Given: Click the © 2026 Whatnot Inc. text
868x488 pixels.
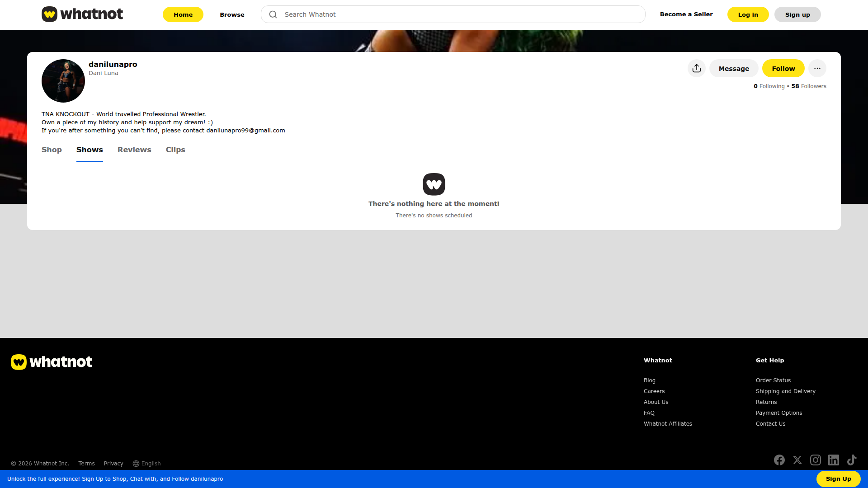Looking at the screenshot, I should pyautogui.click(x=40, y=464).
